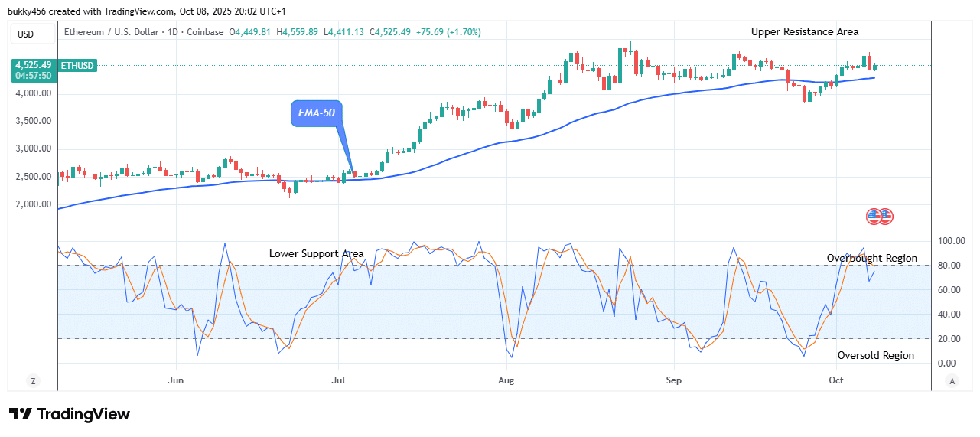Click the Z timezone button at bottom-left
The height and width of the screenshot is (437, 980).
(x=33, y=380)
